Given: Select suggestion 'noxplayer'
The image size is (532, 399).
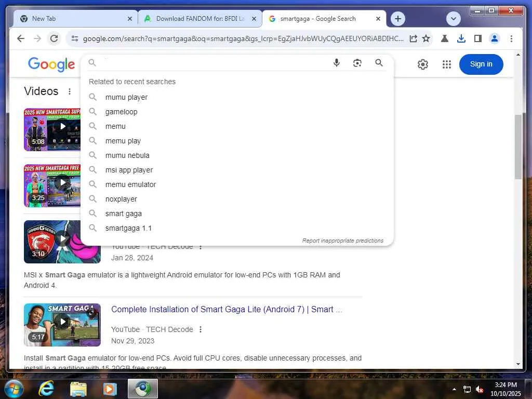Looking at the screenshot, I should click(237, 199).
